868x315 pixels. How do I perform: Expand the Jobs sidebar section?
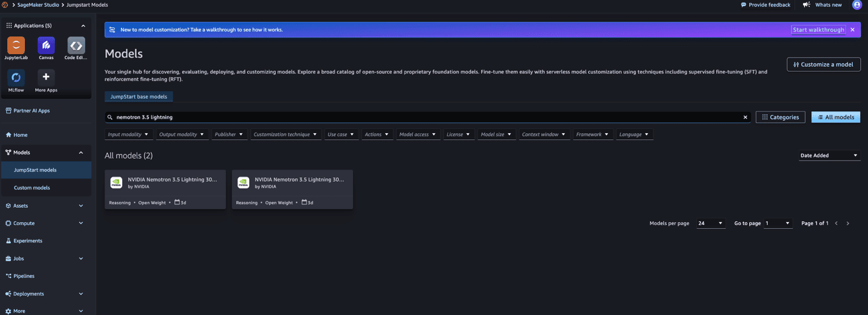click(81, 258)
